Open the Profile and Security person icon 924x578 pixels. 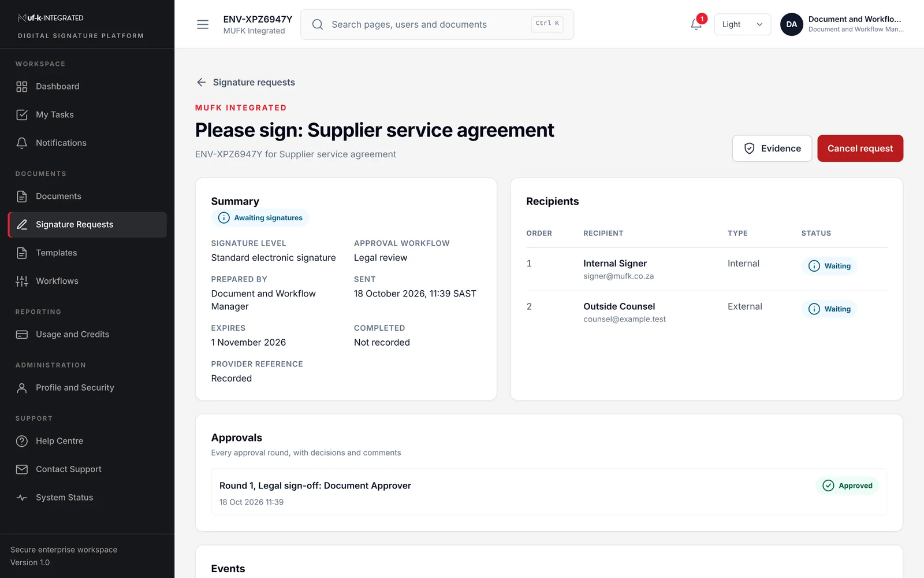click(x=22, y=388)
